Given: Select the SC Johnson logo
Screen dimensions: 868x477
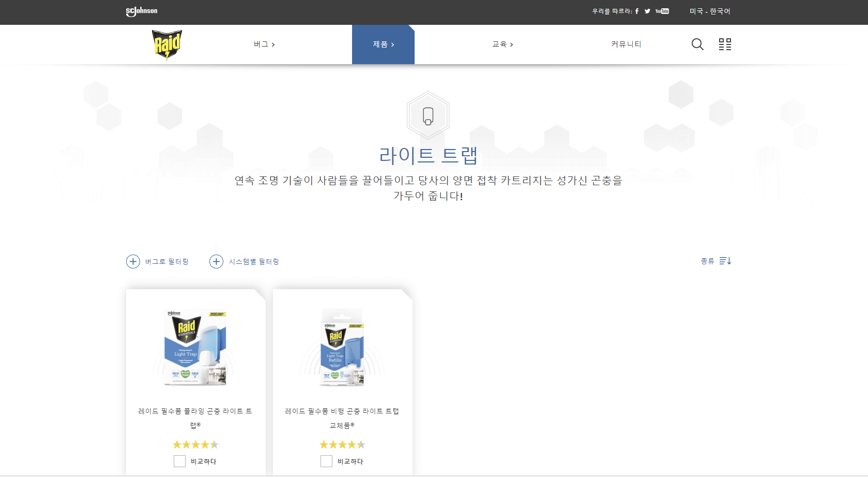Looking at the screenshot, I should (141, 10).
